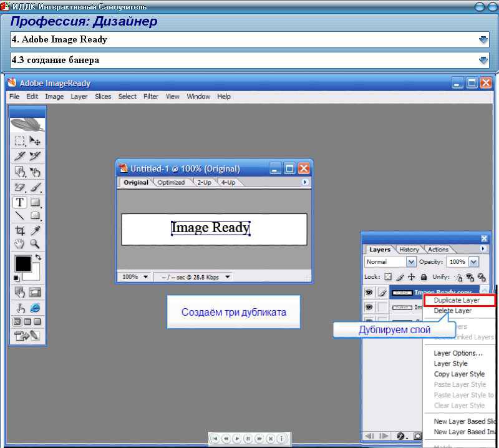The image size is (499, 448).
Task: Toggle Lock image pixels brush icon
Action: [x=400, y=277]
